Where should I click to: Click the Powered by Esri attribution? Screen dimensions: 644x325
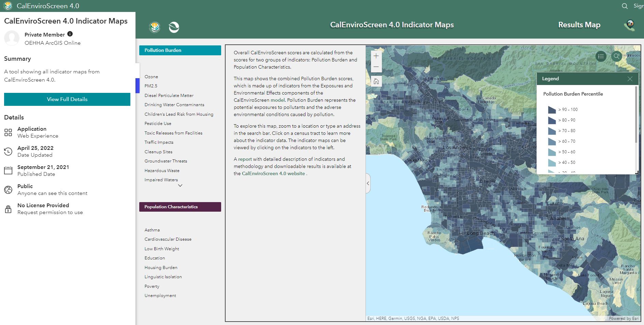point(624,319)
